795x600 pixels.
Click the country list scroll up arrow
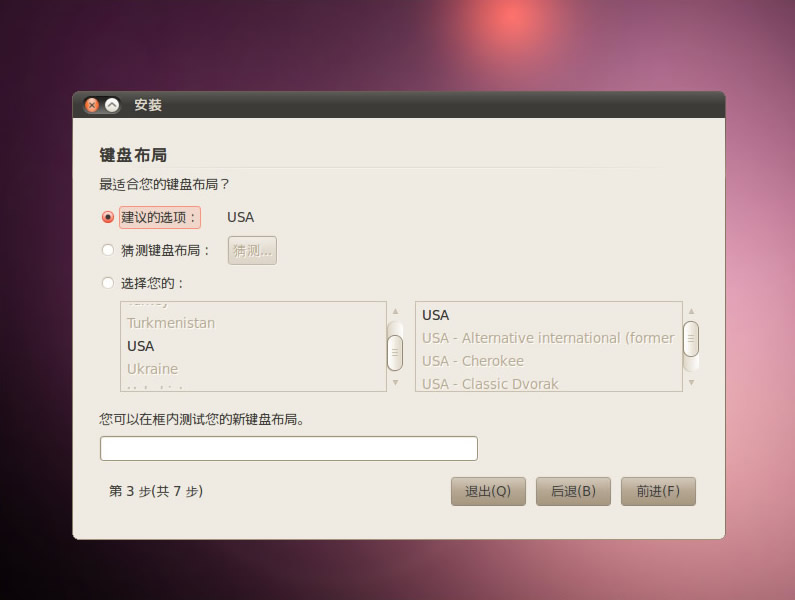(395, 311)
